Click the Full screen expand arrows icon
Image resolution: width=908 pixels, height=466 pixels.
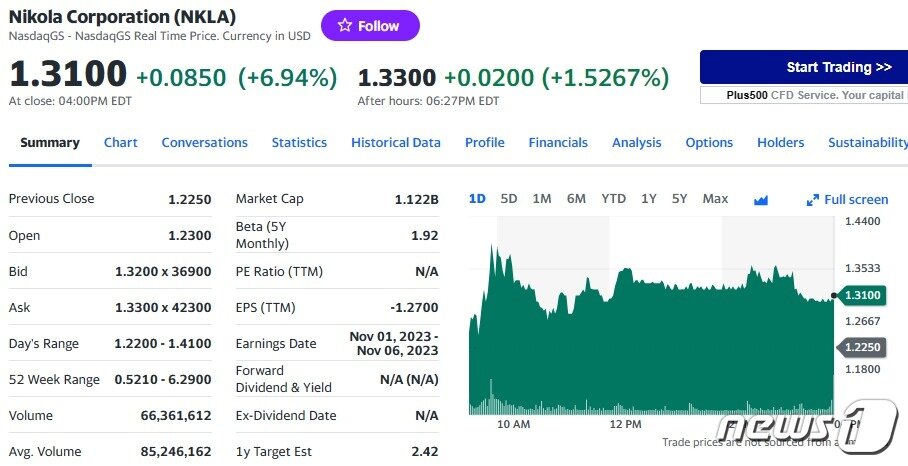tap(813, 200)
